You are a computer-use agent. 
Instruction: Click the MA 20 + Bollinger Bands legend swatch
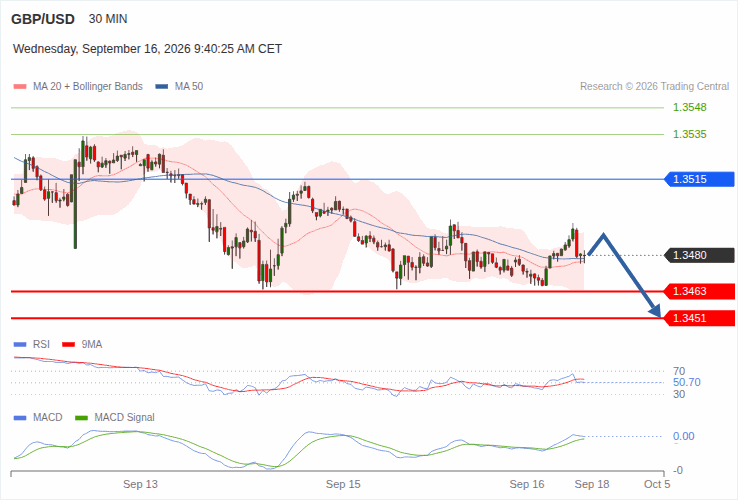pos(20,87)
